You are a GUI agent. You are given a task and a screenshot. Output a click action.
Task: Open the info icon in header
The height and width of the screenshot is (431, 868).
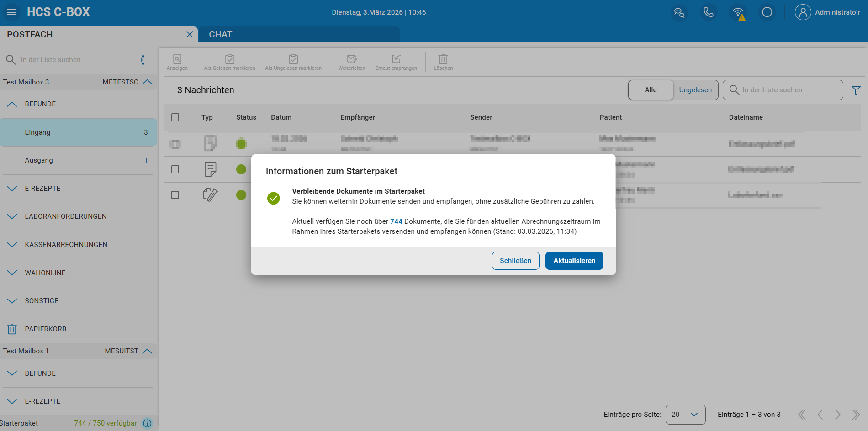767,12
